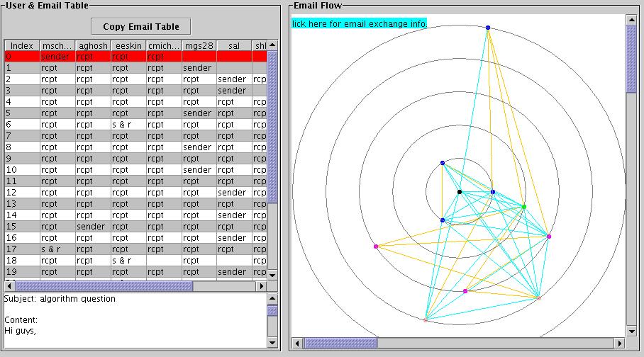Image resolution: width=644 pixels, height=357 pixels.
Task: Select the cmich... column header
Action: pyautogui.click(x=164, y=45)
